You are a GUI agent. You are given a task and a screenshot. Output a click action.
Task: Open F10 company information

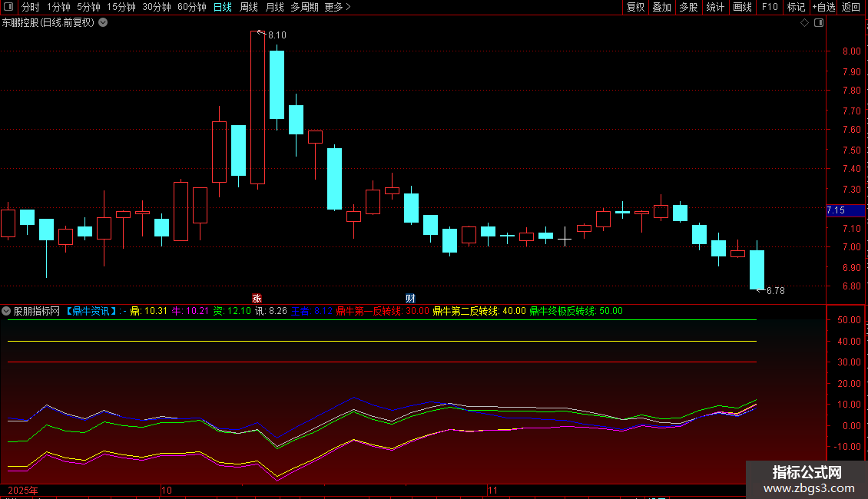pos(769,7)
